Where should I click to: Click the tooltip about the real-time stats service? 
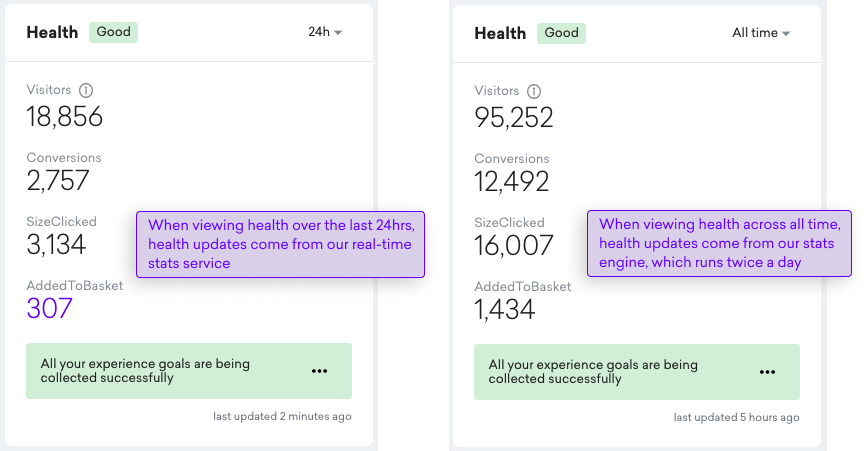280,244
